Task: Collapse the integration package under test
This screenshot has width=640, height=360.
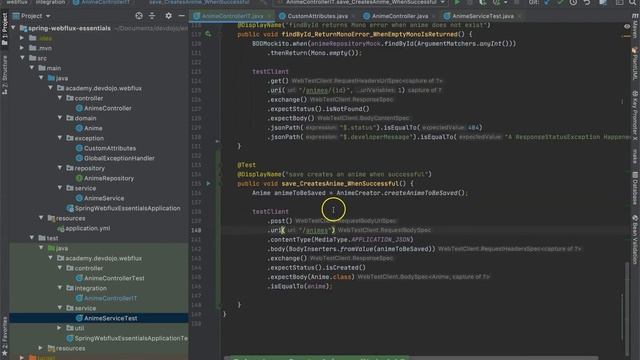Action: [x=60, y=288]
